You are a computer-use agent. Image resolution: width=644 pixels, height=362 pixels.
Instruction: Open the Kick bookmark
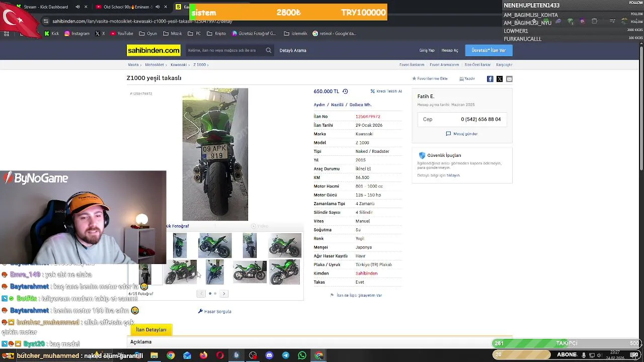[x=51, y=34]
